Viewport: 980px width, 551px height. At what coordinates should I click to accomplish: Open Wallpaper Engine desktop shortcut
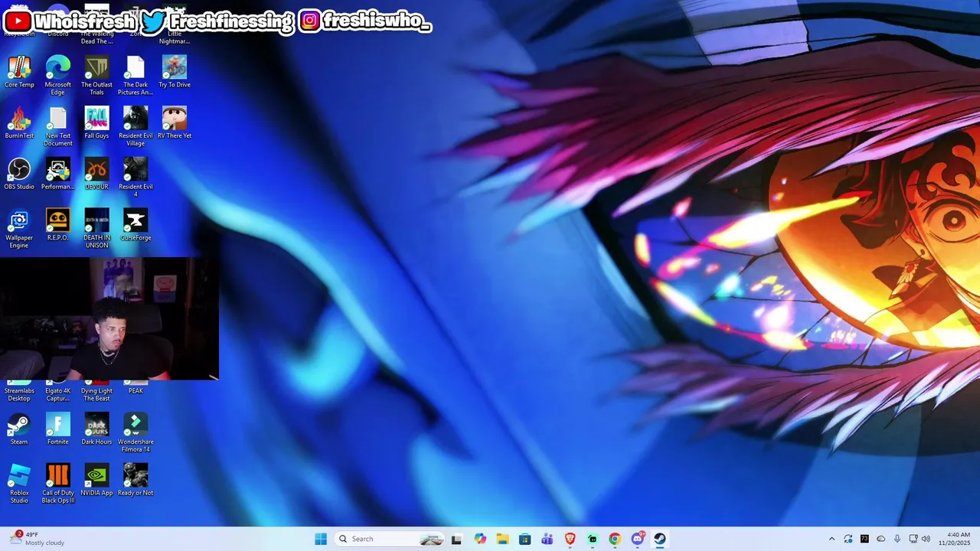tap(19, 228)
